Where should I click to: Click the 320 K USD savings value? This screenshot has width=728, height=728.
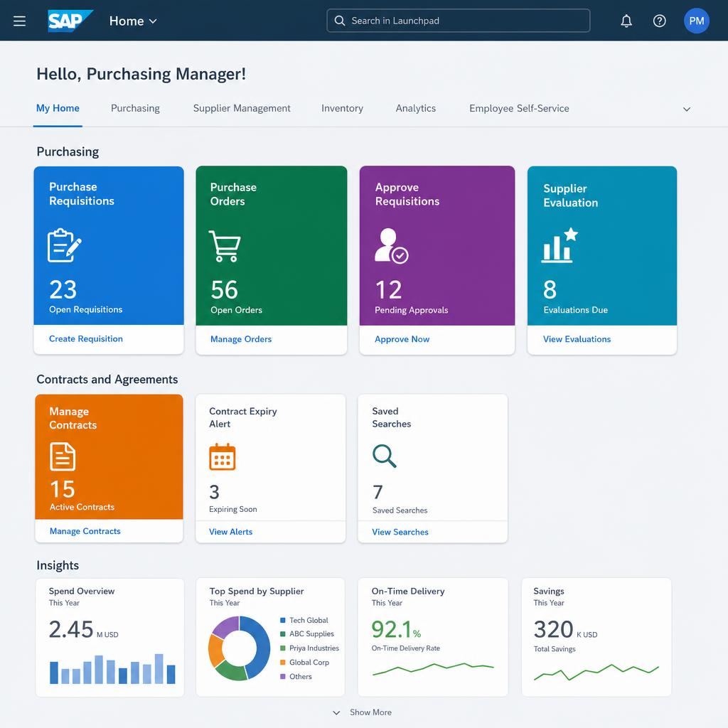[565, 630]
